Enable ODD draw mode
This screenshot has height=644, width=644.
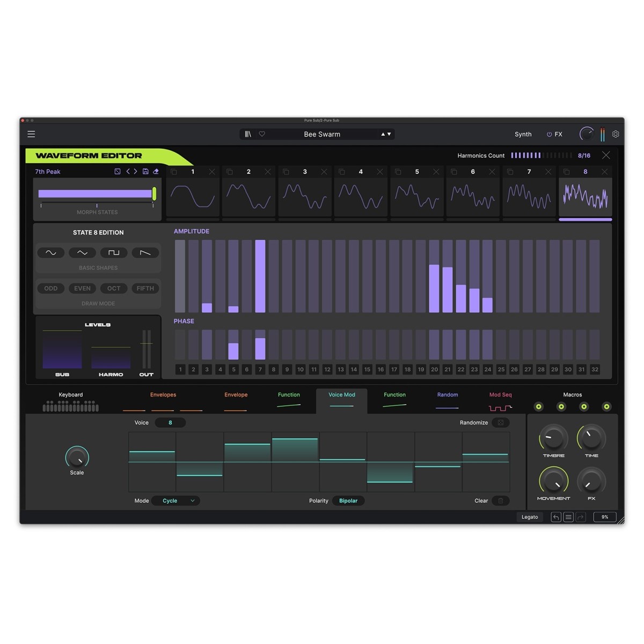point(51,288)
